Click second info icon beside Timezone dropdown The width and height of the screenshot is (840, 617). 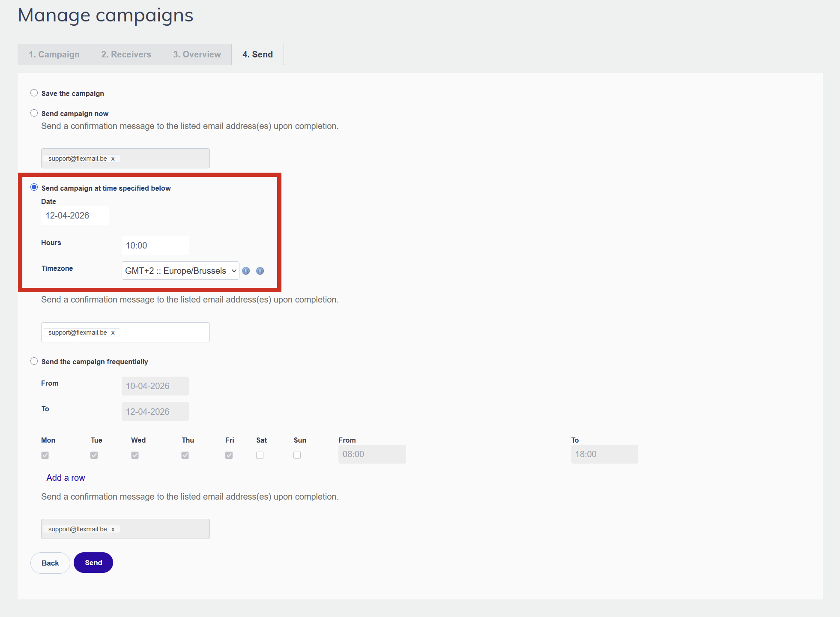260,271
